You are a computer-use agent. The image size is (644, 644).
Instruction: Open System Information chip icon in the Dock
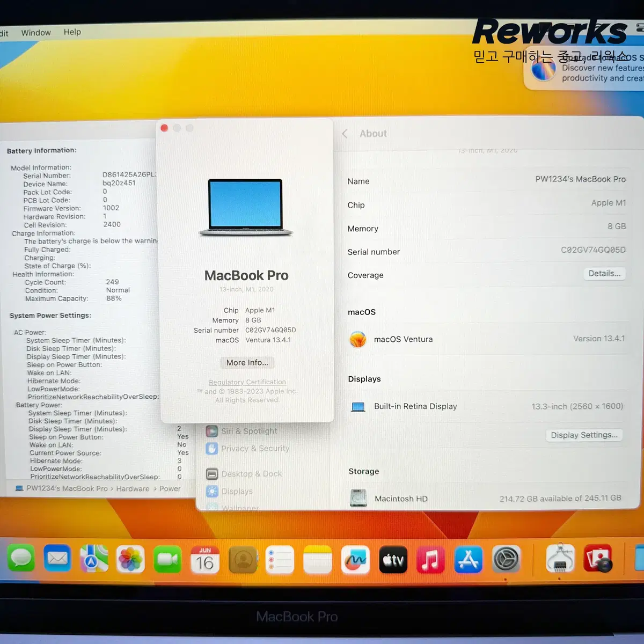[560, 558]
